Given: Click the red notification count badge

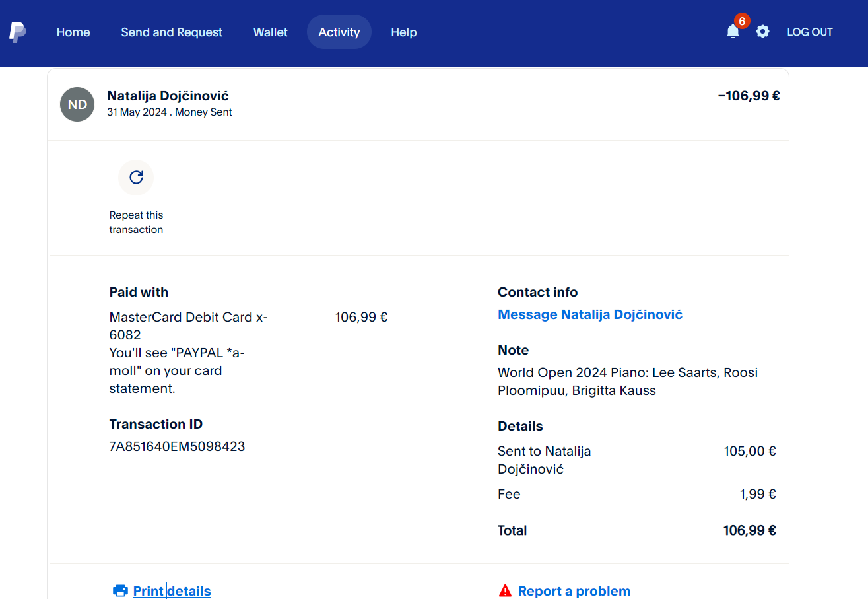Looking at the screenshot, I should tap(742, 21).
